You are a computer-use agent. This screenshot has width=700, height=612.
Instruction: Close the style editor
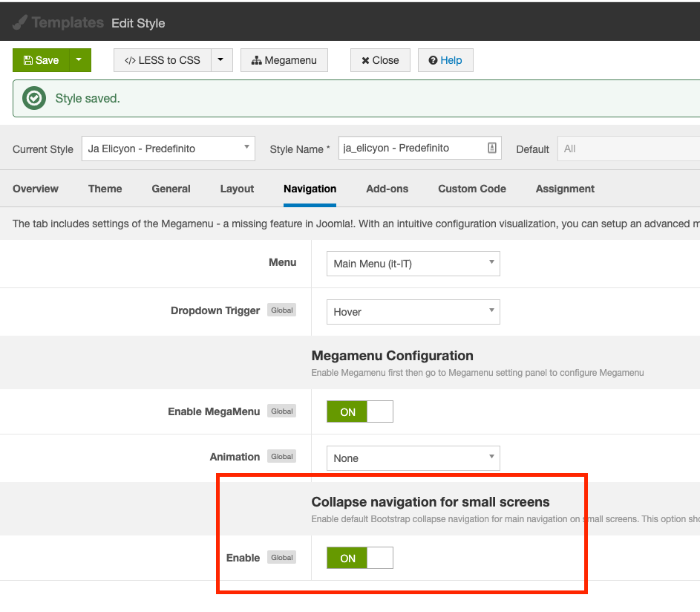[x=380, y=60]
